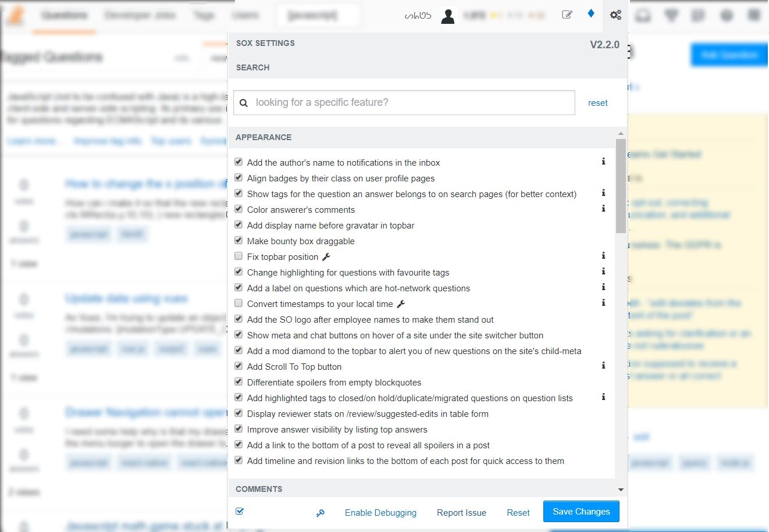Click the wrench beside Convert timestamps option
This screenshot has width=769, height=532.
400,302
